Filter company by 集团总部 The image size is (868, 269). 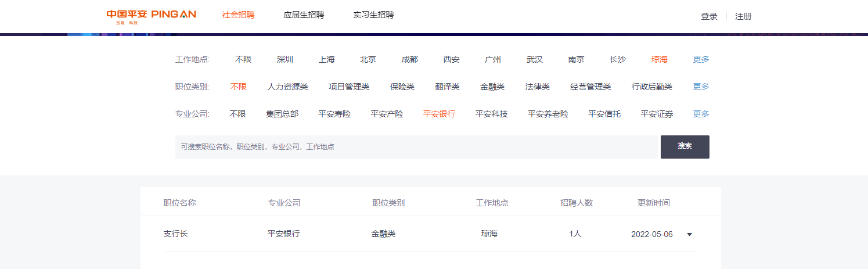tap(282, 114)
